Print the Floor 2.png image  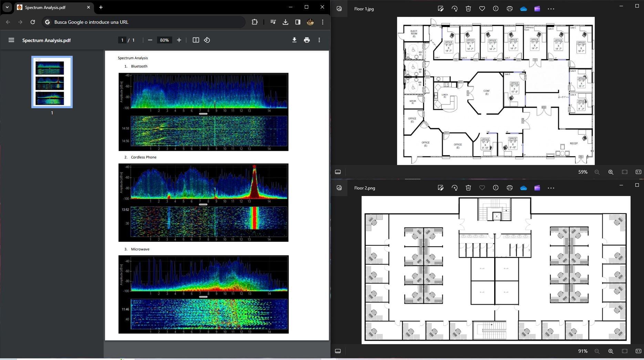[x=510, y=188]
